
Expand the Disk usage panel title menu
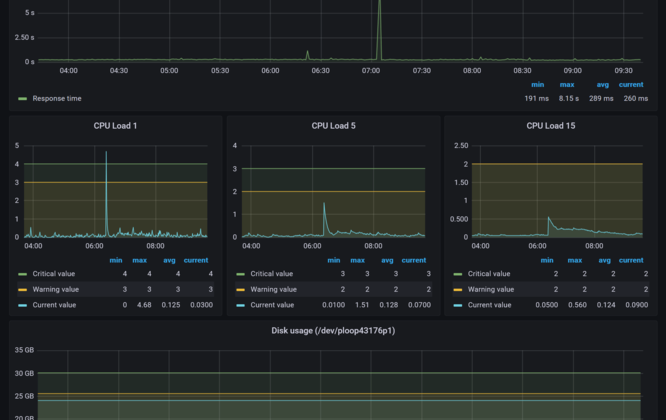(x=332, y=330)
